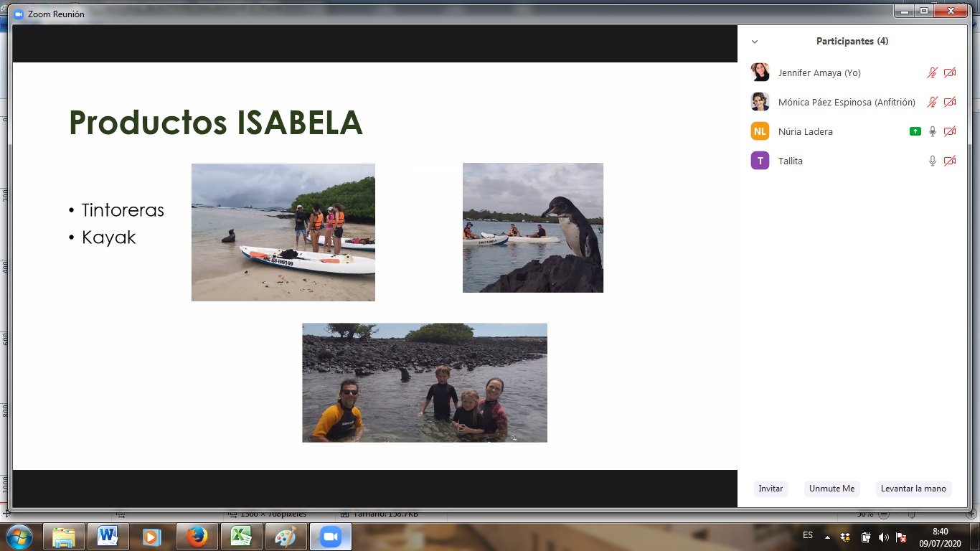Show hidden system tray icons arrow
The image size is (980, 551).
(x=827, y=537)
